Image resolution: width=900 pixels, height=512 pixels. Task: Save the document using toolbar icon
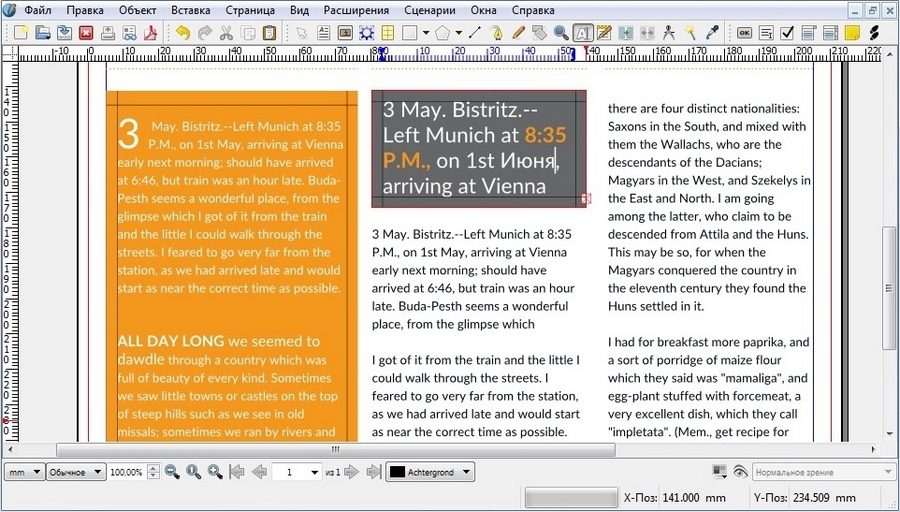point(64,32)
